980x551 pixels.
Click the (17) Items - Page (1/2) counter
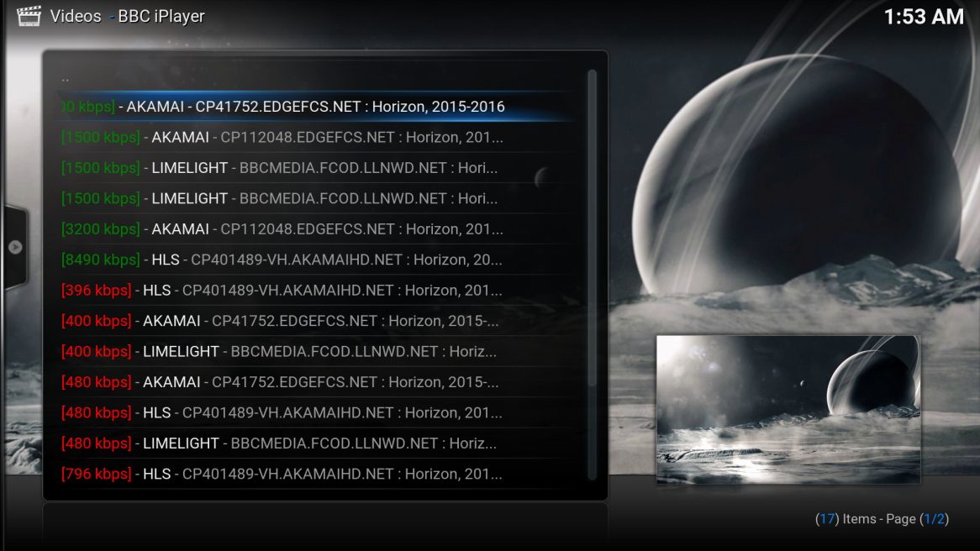point(882,519)
